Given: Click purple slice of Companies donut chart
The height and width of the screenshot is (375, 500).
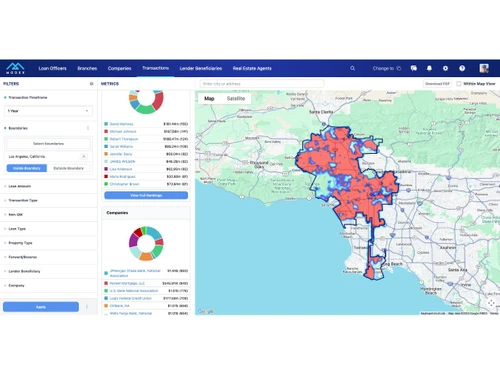Looking at the screenshot, I should tap(133, 240).
